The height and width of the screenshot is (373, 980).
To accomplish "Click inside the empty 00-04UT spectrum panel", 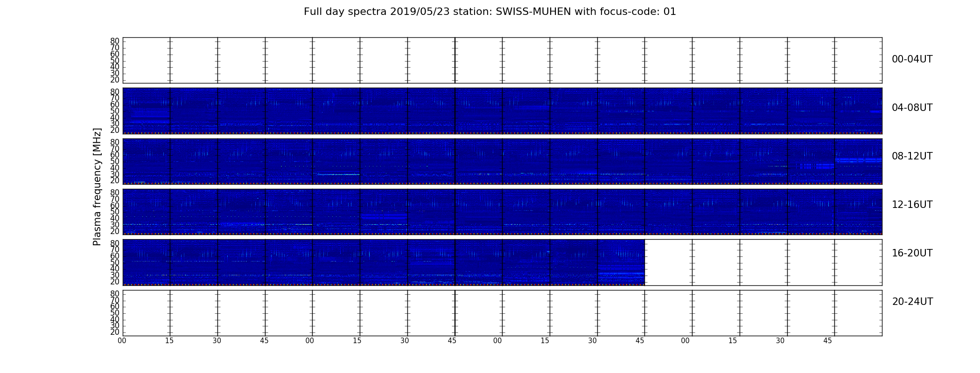I will click(502, 60).
